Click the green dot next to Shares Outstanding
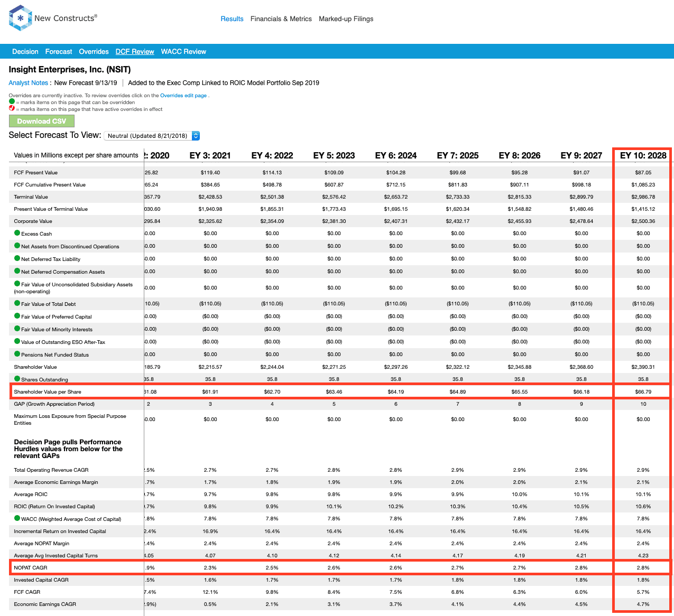This screenshot has width=674, height=616. [x=17, y=379]
